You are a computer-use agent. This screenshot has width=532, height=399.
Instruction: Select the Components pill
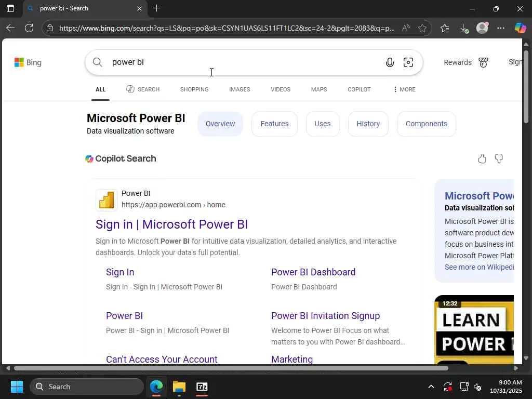pyautogui.click(x=427, y=124)
